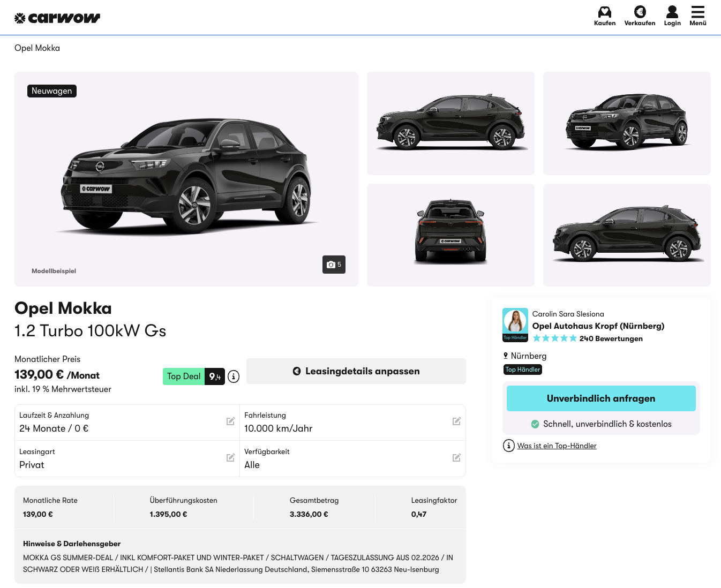Open Was ist ein Top-Händler link

[x=557, y=446]
